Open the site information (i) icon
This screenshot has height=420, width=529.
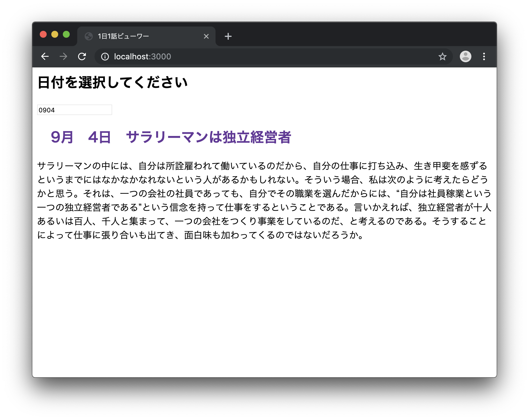pyautogui.click(x=105, y=56)
